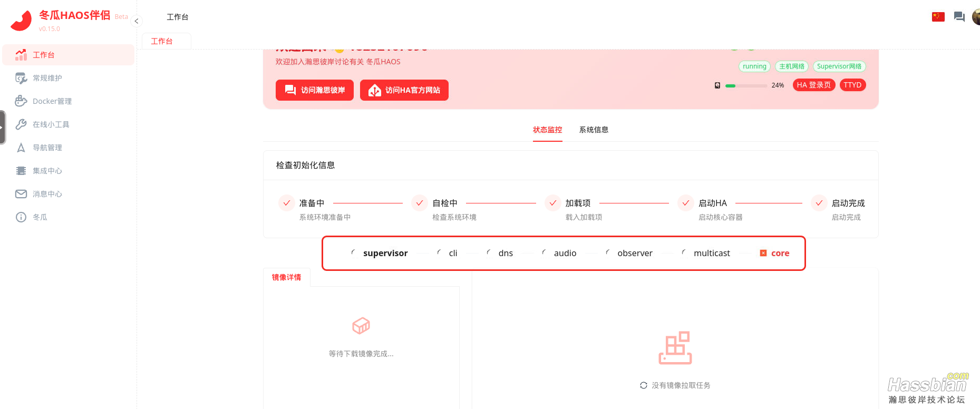This screenshot has height=409, width=980.
Task: Open 在线小工具 tools menu
Action: click(x=69, y=124)
